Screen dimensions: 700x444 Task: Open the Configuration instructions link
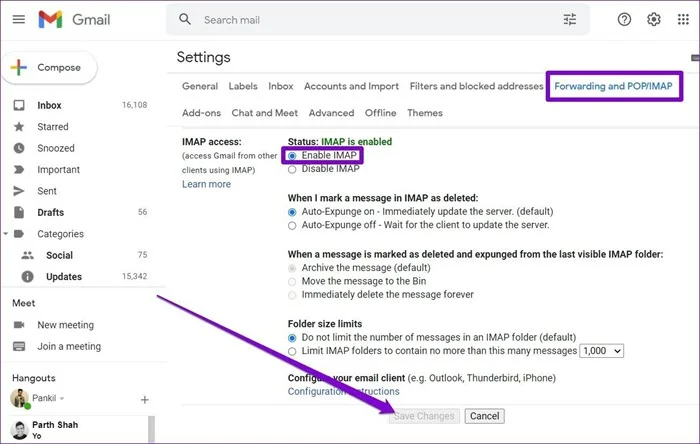[x=343, y=391]
